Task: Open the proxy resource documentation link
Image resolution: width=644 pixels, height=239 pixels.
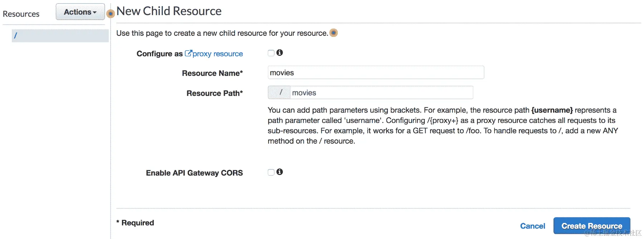Action: click(218, 54)
